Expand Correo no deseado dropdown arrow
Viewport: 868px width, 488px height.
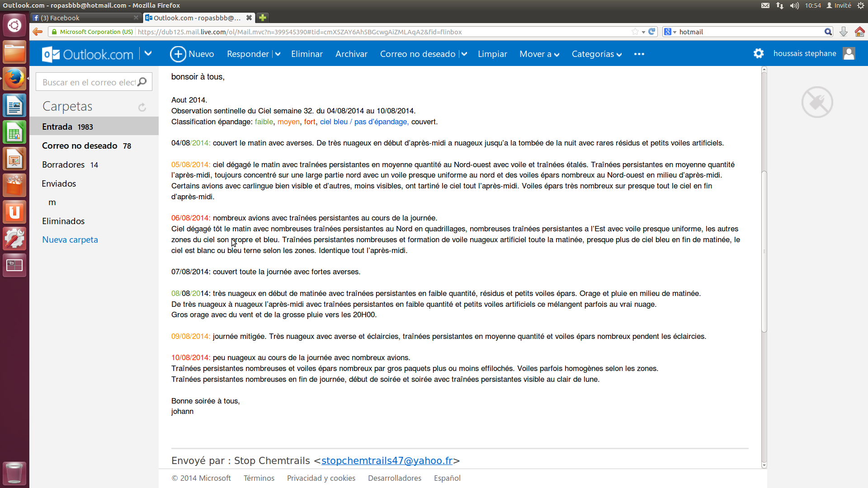(x=464, y=54)
